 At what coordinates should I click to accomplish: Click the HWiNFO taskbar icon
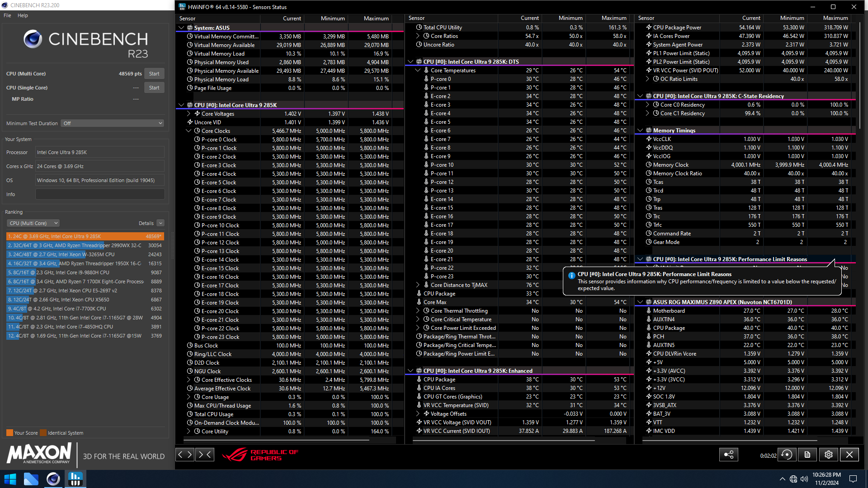(x=75, y=479)
